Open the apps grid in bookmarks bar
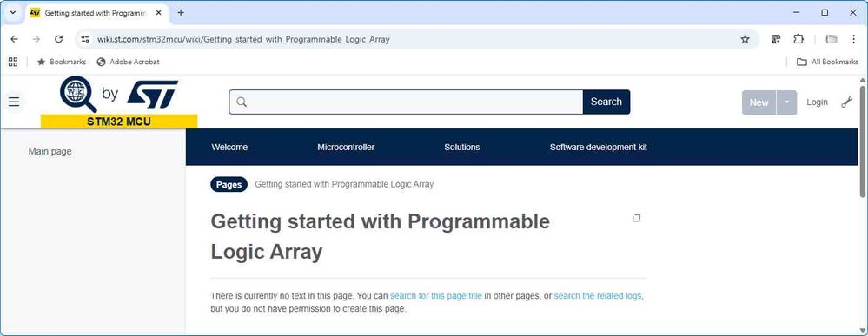The image size is (868, 336). pyautogui.click(x=13, y=62)
